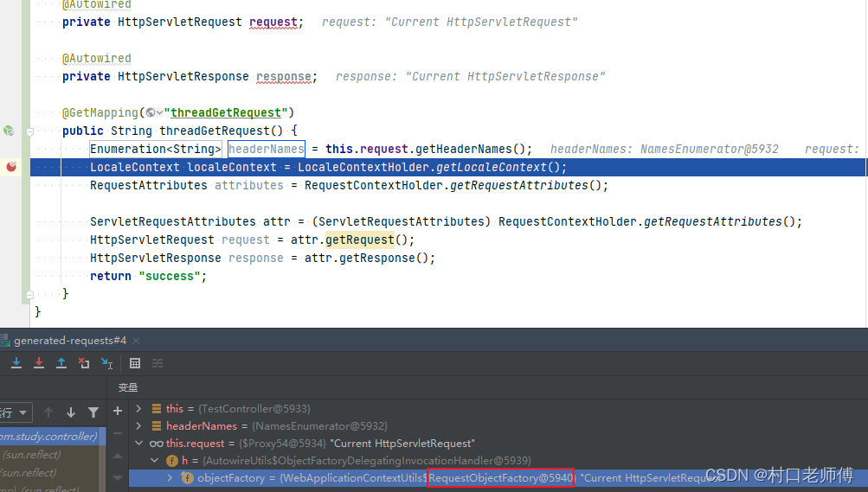Click the RequestAttributes attributes variable
Screen dimensions: 868x492
coord(249,185)
